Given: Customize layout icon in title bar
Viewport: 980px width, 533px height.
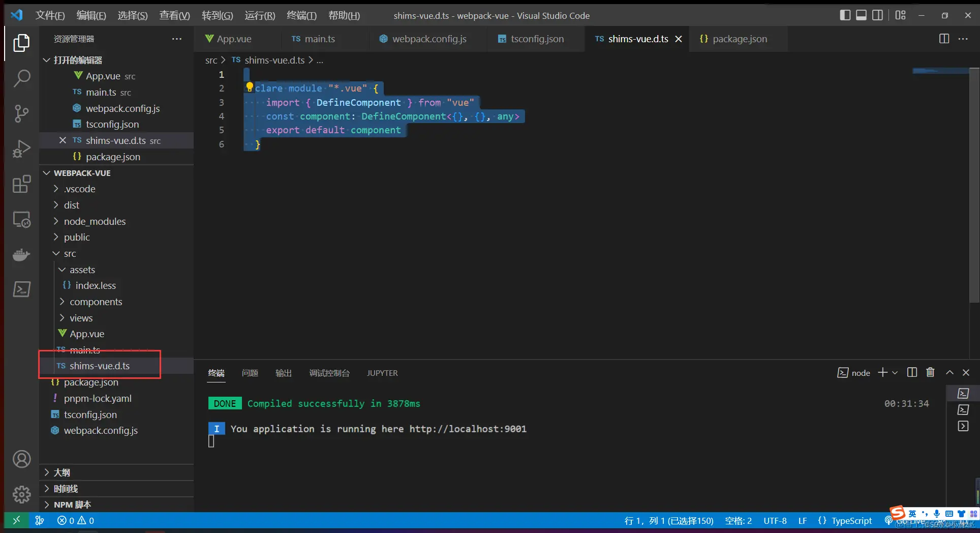Looking at the screenshot, I should 901,15.
